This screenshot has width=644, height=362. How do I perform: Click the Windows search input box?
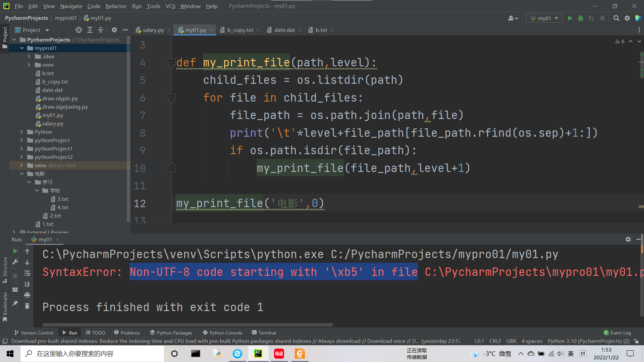(x=92, y=354)
